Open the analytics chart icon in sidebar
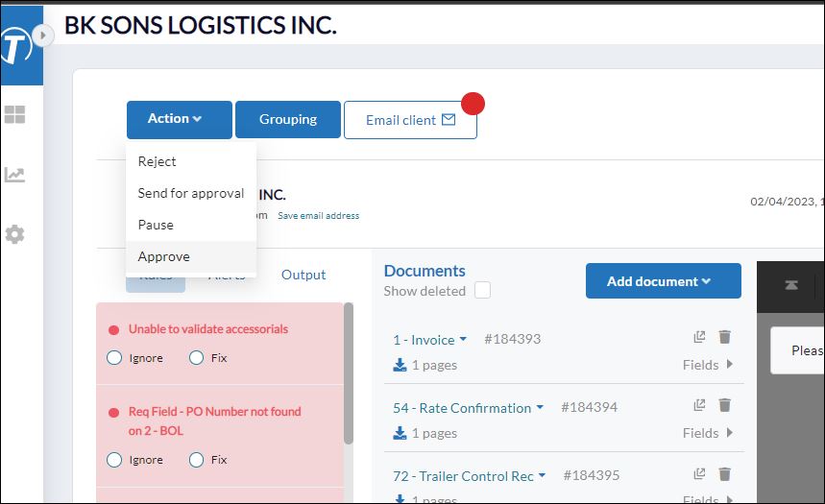Viewport: 825px width, 504px height. tap(14, 175)
